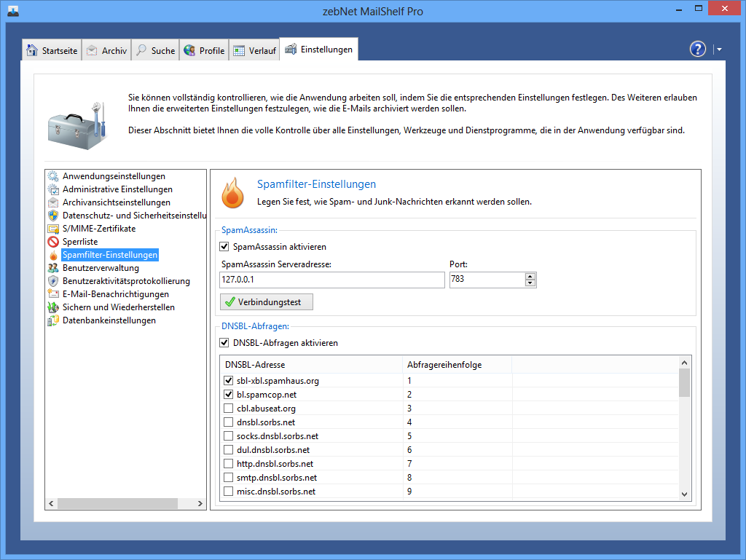This screenshot has height=560, width=746.
Task: Click the E-Mail-Benachrichtigungen envelope icon
Action: 53,294
